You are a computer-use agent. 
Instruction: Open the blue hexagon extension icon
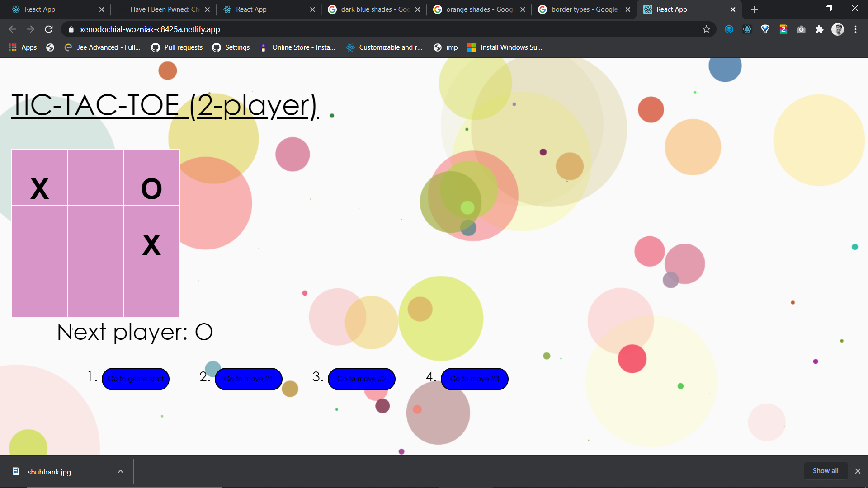click(x=729, y=29)
